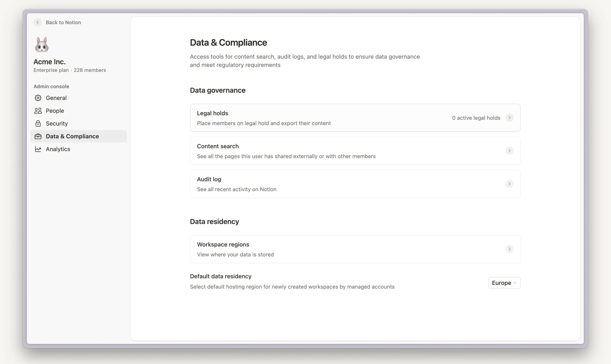Click the Security lock icon
This screenshot has width=611, height=364.
point(38,123)
